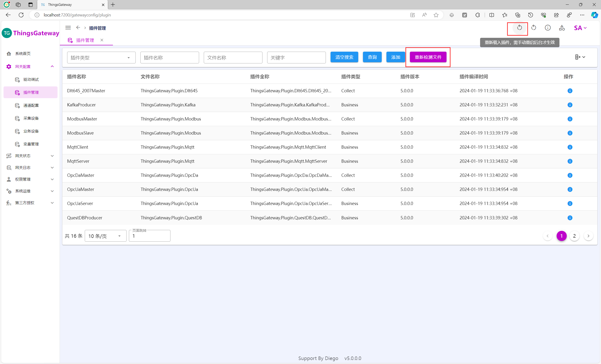Open column display options dropdown

pyautogui.click(x=580, y=57)
